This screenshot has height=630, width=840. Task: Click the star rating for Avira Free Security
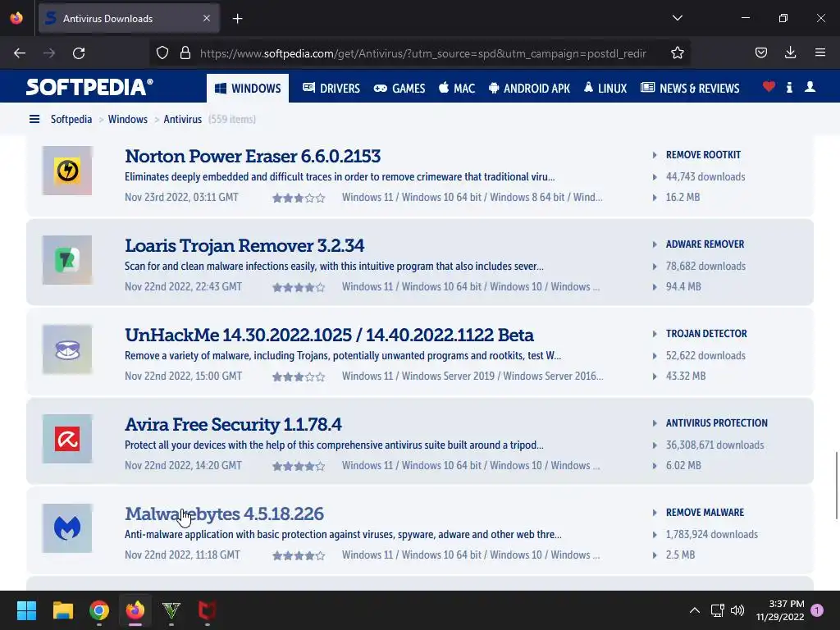(299, 467)
